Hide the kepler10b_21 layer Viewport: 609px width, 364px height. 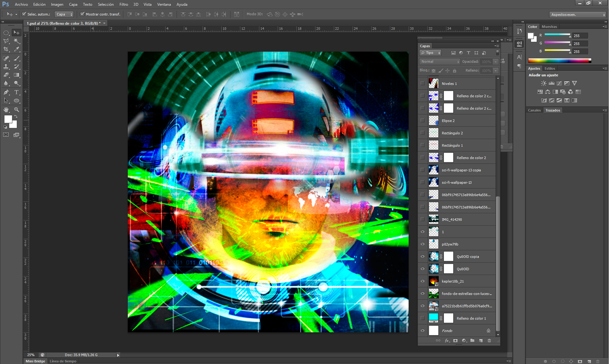pos(422,281)
